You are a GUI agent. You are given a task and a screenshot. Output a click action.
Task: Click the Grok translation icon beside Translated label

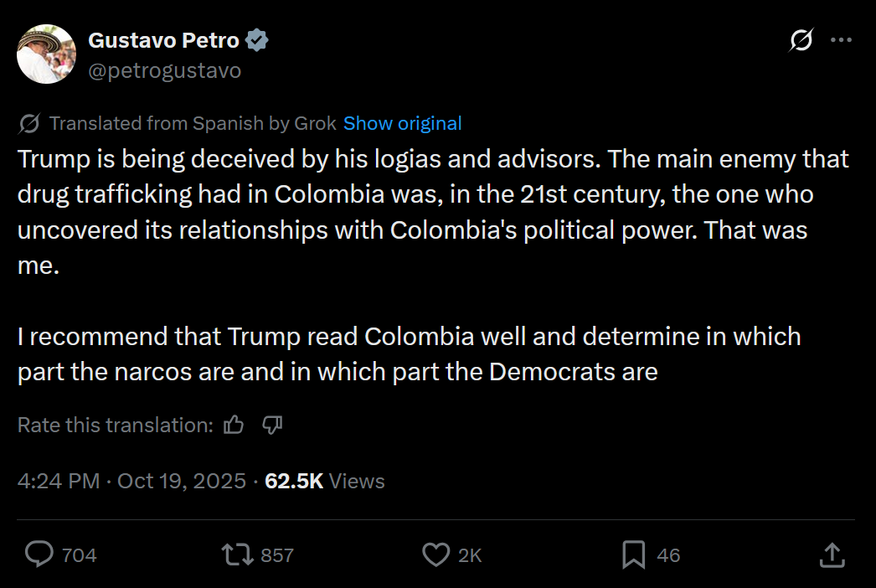(x=29, y=124)
